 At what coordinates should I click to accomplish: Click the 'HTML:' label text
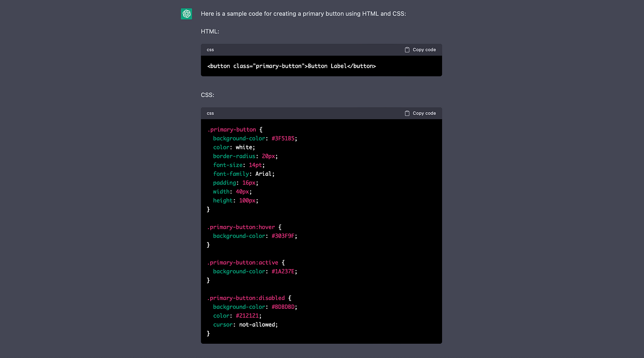point(210,31)
